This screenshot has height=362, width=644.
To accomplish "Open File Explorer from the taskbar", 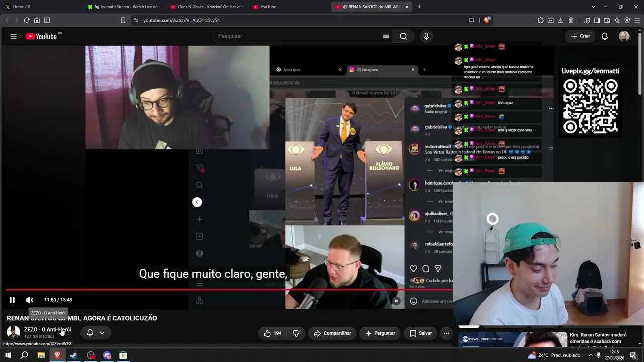I will click(41, 355).
